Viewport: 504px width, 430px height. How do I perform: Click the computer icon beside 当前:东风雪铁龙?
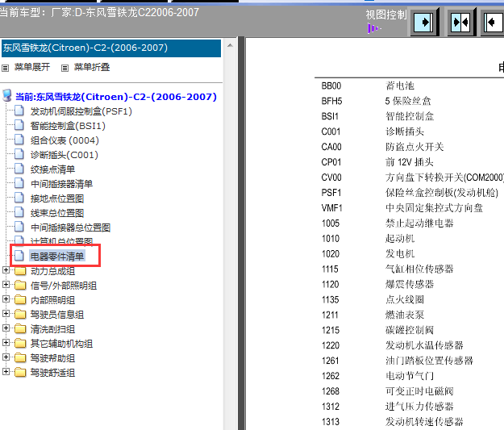pyautogui.click(x=6, y=95)
